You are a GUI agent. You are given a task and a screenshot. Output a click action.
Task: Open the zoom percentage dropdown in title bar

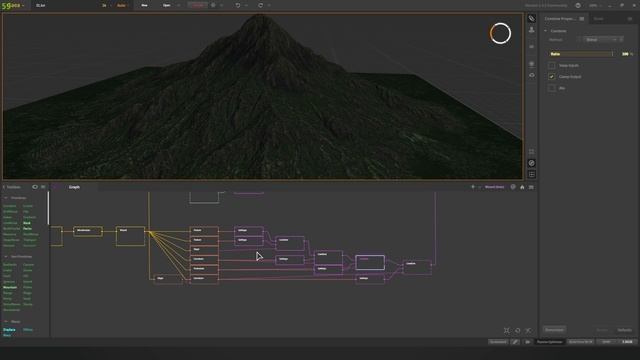[595, 5]
